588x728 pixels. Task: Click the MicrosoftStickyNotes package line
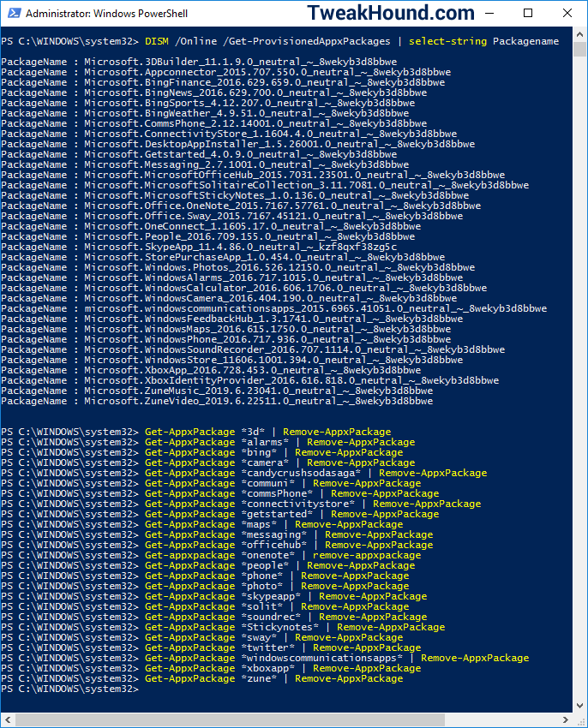pos(235,195)
